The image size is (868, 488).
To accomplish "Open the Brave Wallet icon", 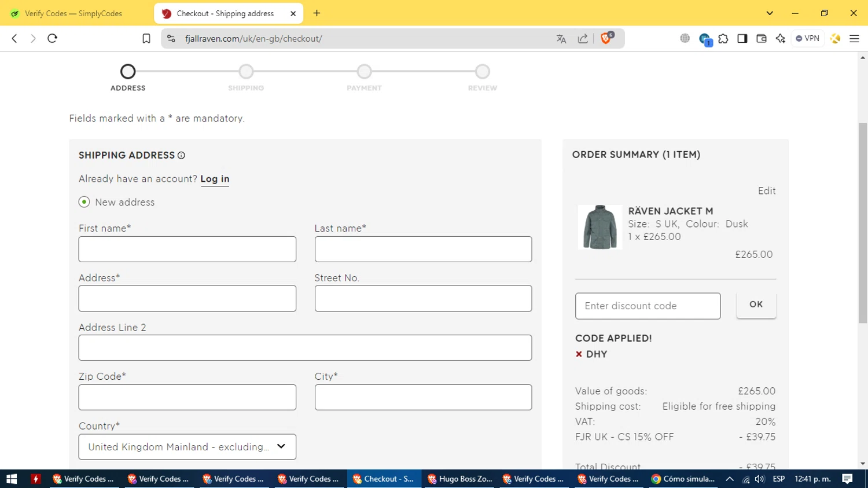I will (762, 39).
